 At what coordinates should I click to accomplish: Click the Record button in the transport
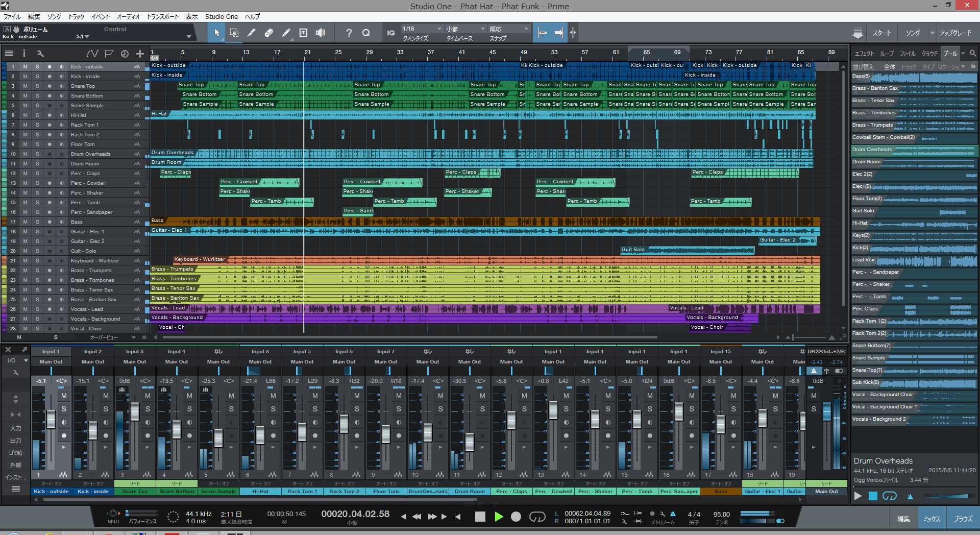coord(516,517)
